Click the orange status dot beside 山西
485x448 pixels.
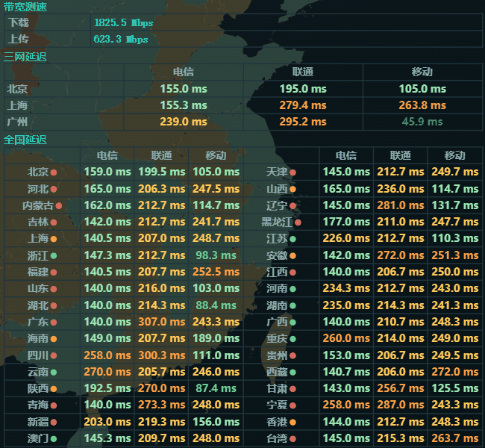point(292,189)
